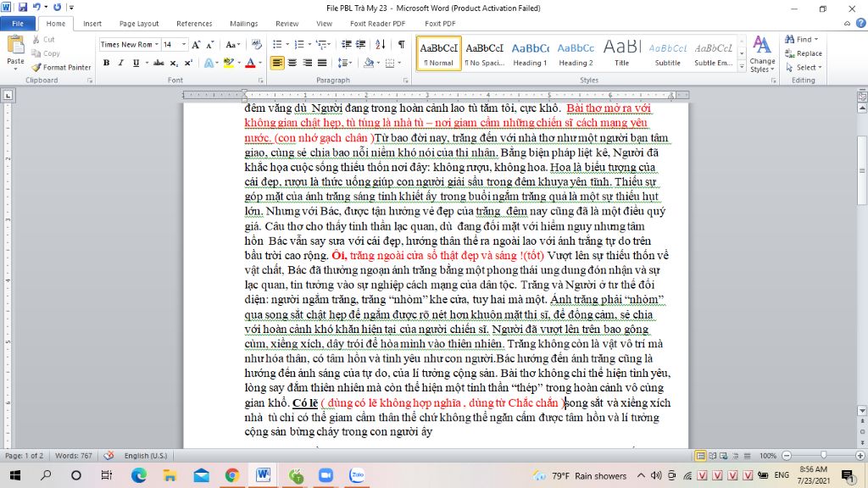Open the Font dialog launcher
This screenshot has height=488, width=868.
click(x=261, y=80)
